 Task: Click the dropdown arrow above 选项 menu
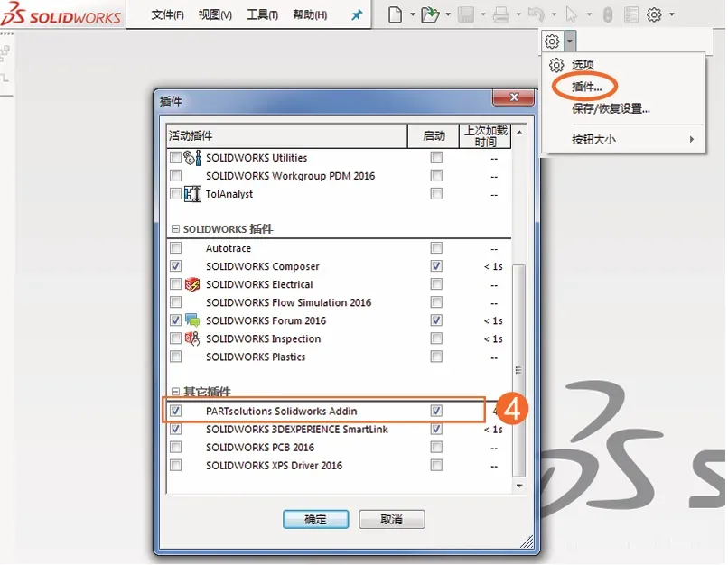570,42
